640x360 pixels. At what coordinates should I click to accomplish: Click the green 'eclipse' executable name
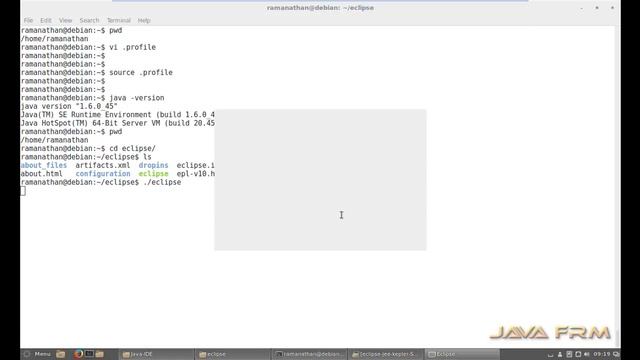[x=153, y=174]
